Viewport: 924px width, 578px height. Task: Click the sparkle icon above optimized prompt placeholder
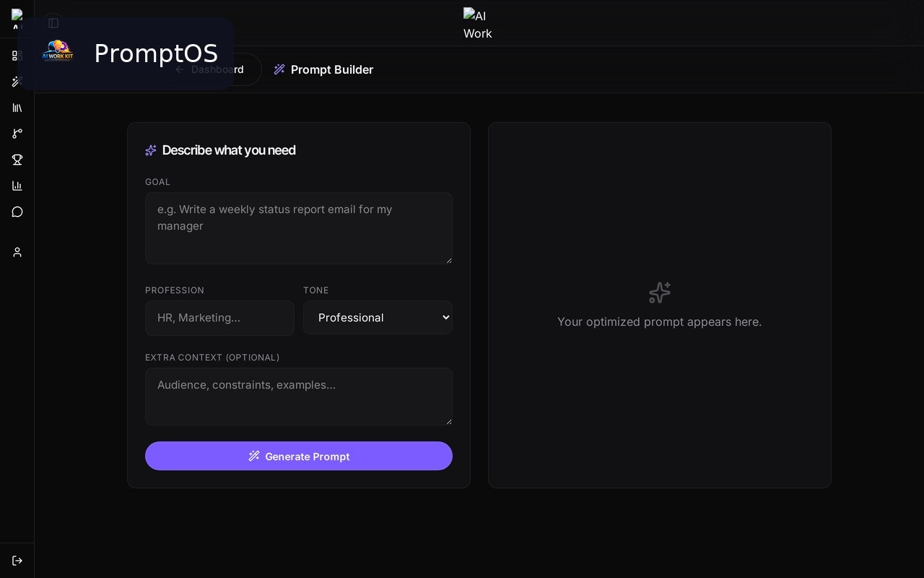[660, 293]
